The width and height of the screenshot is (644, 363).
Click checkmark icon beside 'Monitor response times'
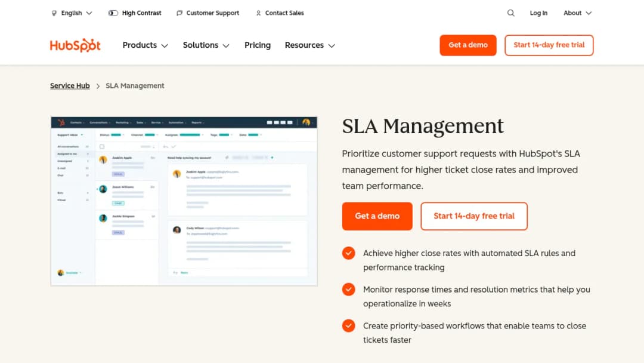coord(349,290)
